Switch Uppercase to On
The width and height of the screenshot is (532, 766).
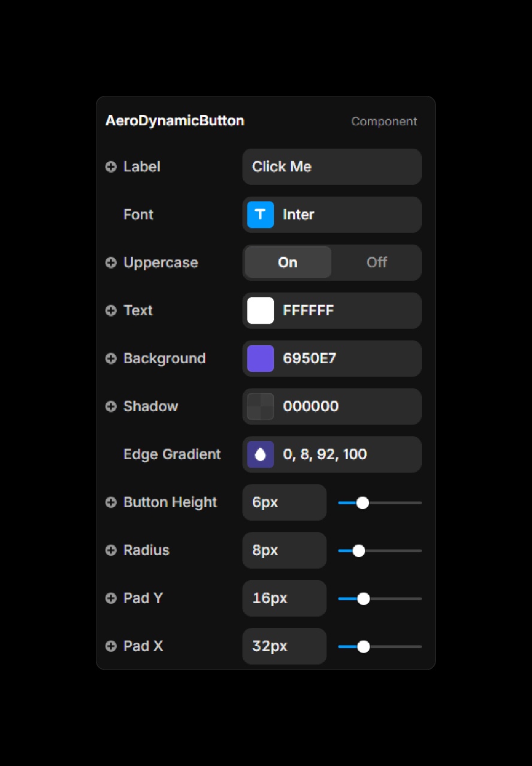[288, 263]
